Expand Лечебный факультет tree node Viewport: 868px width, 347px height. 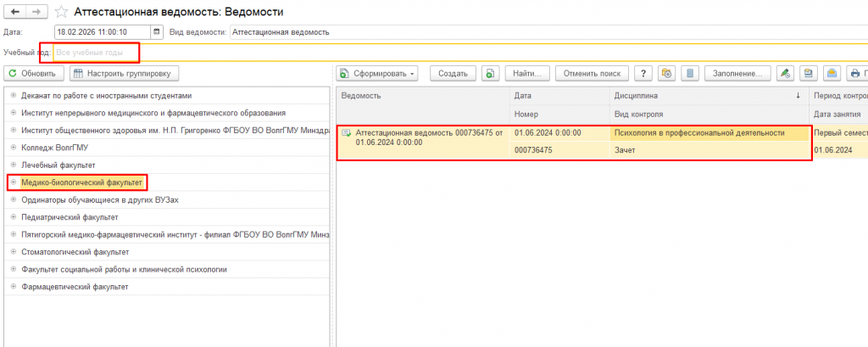coord(13,164)
